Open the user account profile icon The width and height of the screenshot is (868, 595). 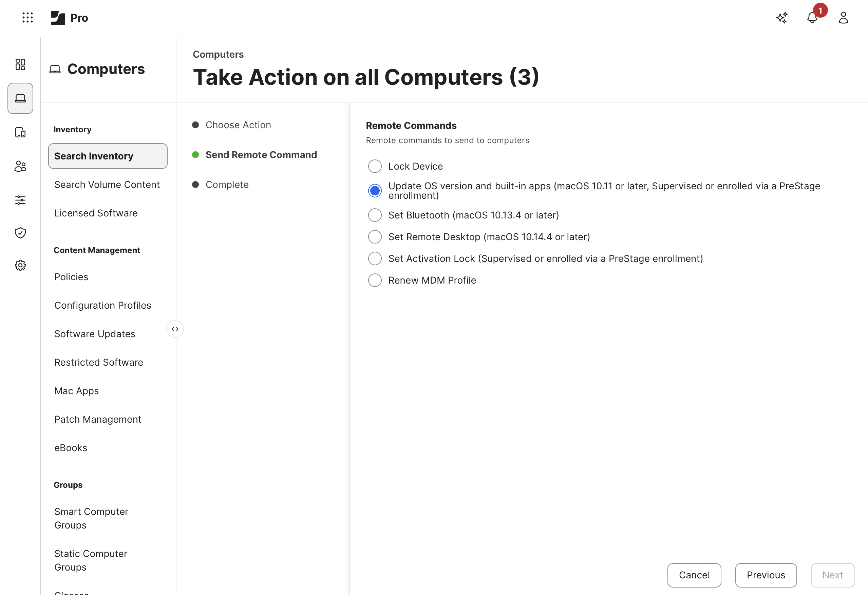click(x=843, y=18)
